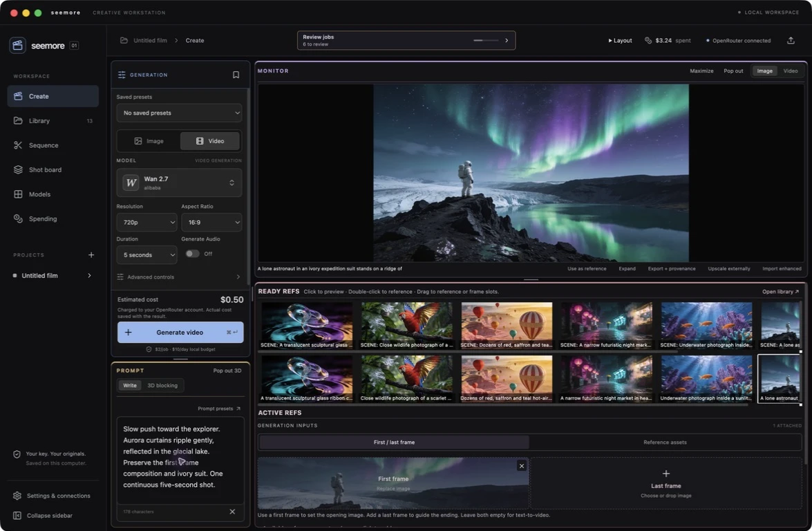This screenshot has width=812, height=531.
Task: Open the Library folder icon
Action: (18, 121)
